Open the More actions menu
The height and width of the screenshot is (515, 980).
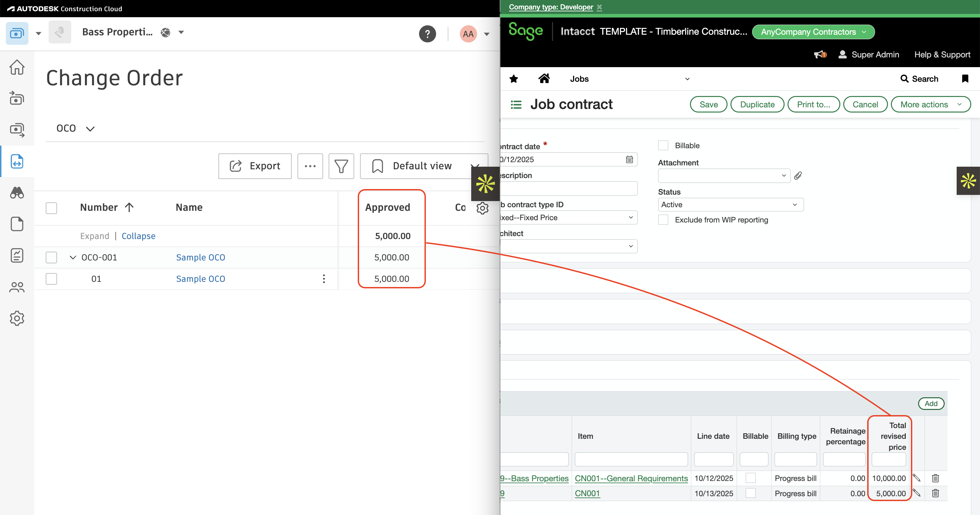[930, 104]
